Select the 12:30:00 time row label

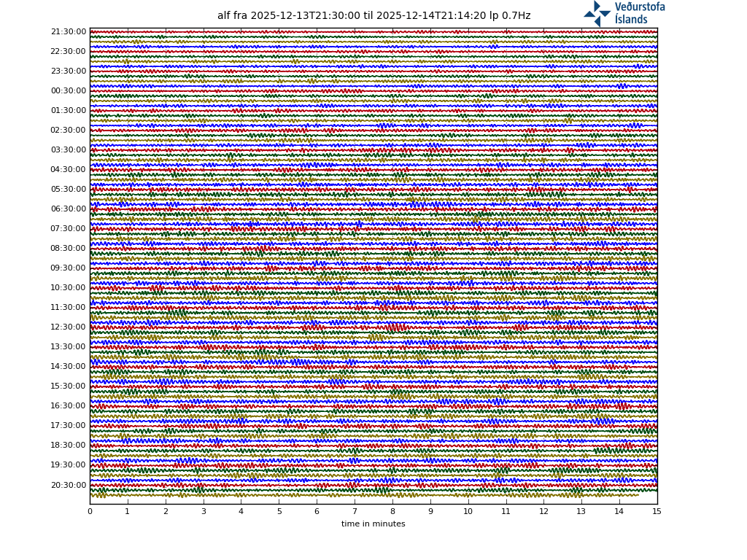click(68, 327)
